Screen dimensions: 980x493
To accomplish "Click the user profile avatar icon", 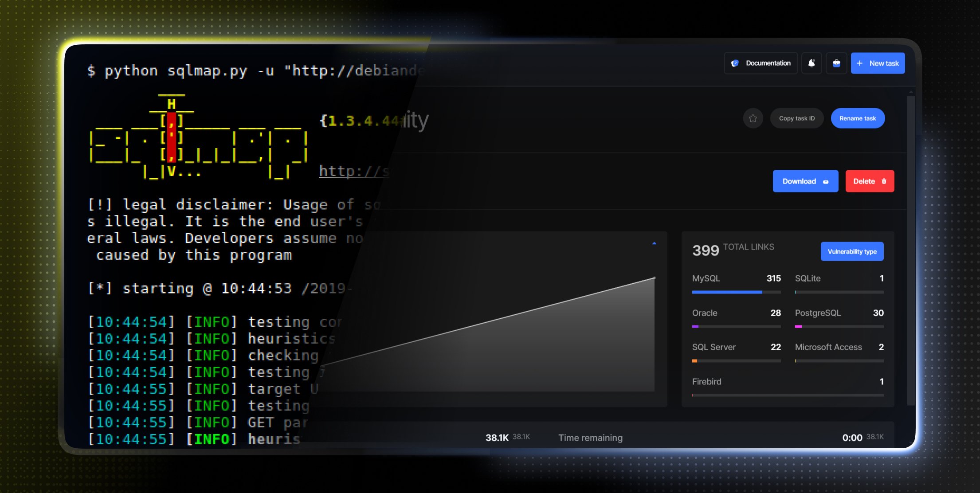I will (836, 63).
